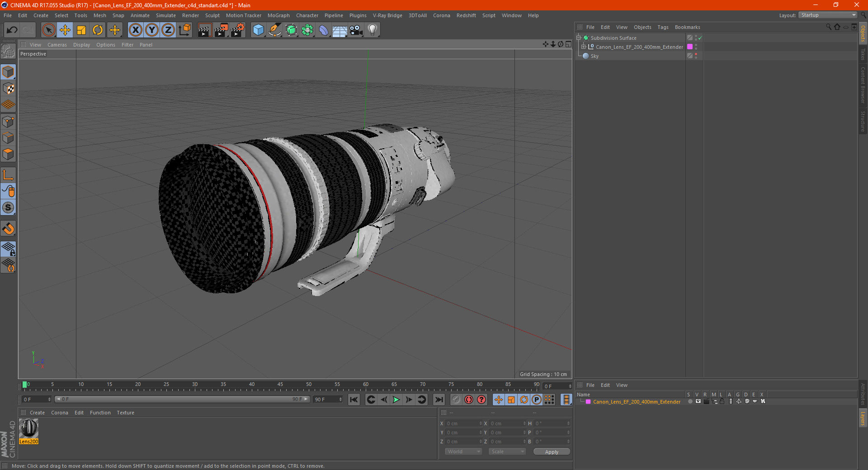This screenshot has width=868, height=470.
Task: Click the timeline preview range slider
Action: tap(182, 399)
